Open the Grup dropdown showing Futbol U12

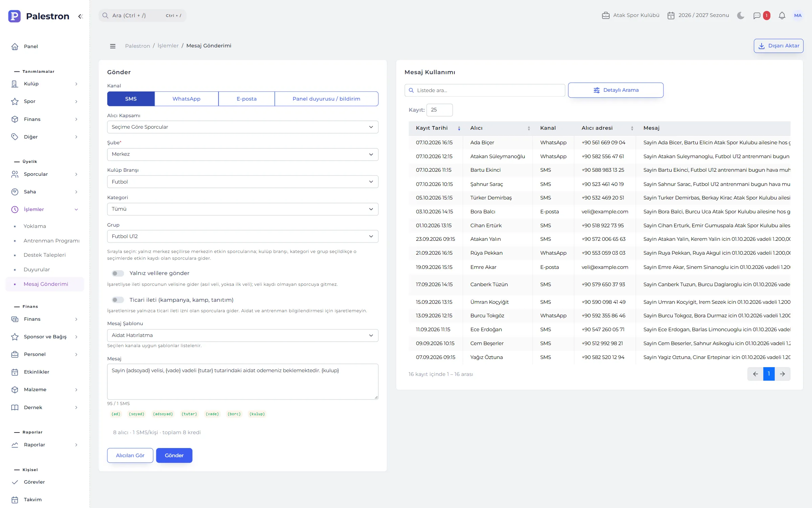click(243, 236)
